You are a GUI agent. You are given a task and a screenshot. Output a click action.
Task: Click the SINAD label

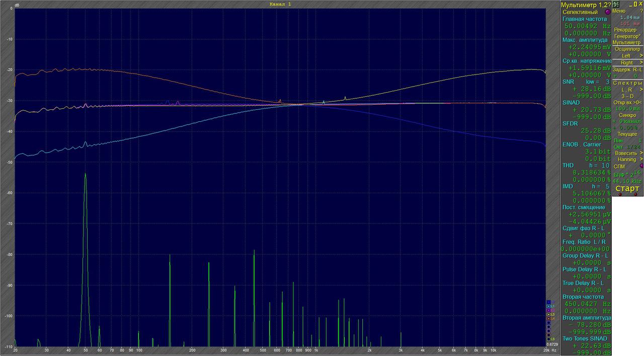tap(571, 103)
